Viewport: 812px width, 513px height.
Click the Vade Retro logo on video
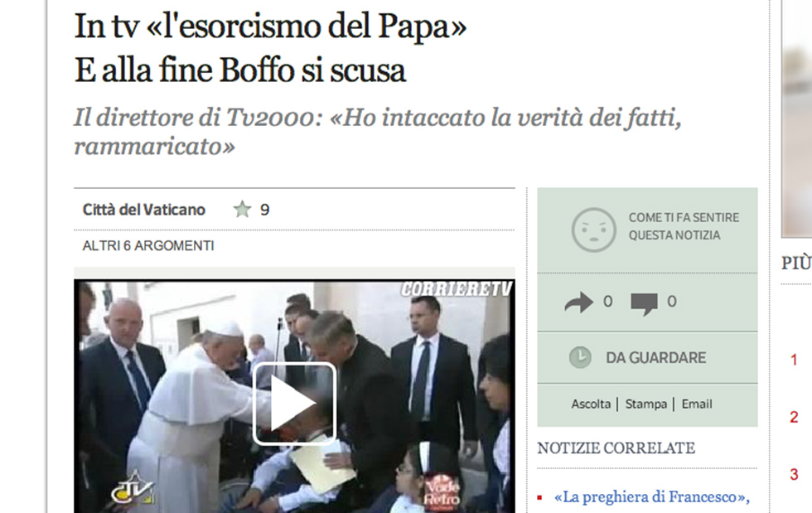442,491
